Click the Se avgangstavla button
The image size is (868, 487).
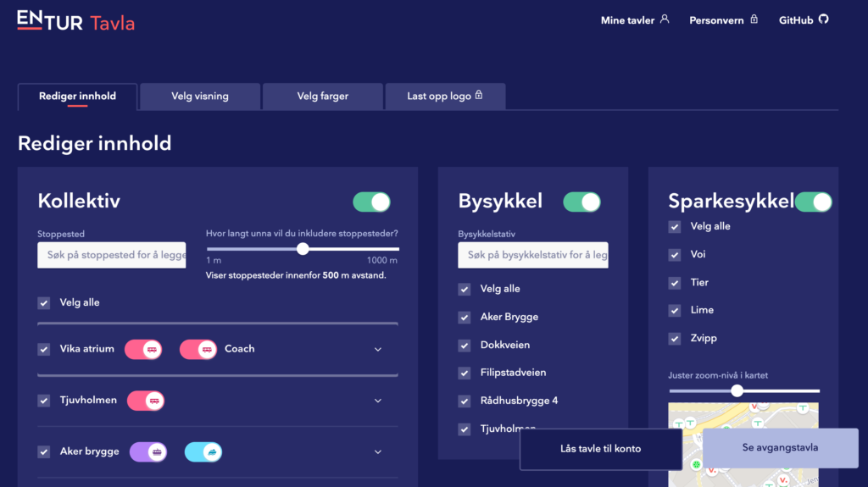780,448
